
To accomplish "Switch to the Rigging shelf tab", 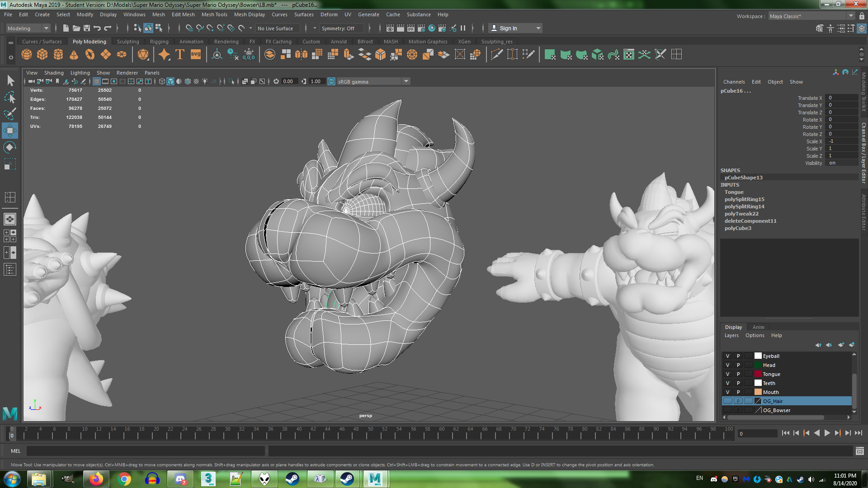I will coord(159,42).
